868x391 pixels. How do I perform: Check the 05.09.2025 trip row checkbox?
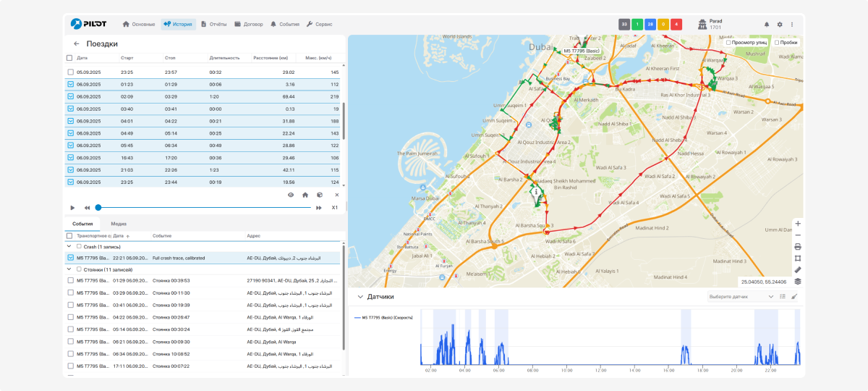point(70,72)
